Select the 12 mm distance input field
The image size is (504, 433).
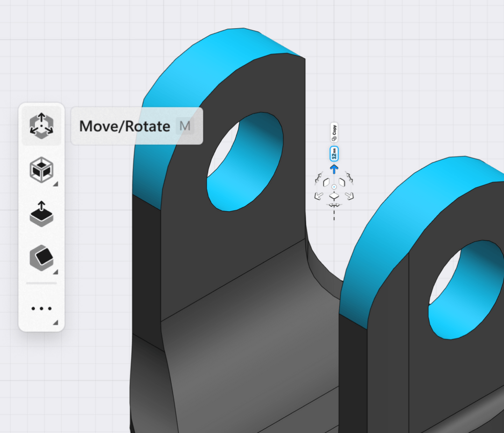(x=334, y=154)
